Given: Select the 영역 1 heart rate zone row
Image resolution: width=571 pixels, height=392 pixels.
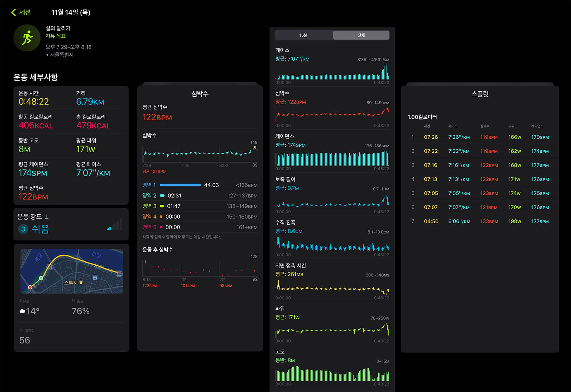Looking at the screenshot, I should tap(200, 185).
